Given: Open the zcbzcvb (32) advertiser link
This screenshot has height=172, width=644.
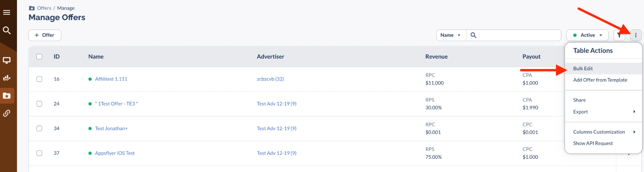Looking at the screenshot, I should click(x=270, y=79).
